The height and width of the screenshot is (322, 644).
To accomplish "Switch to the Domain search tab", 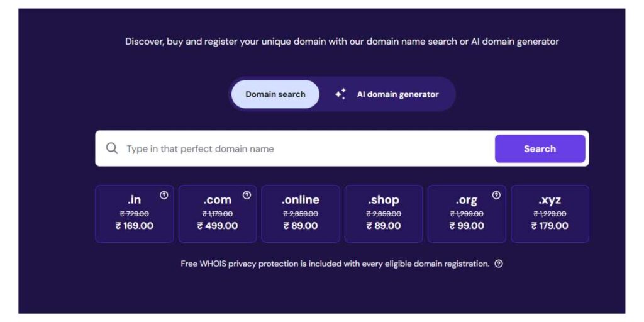I will tap(275, 94).
